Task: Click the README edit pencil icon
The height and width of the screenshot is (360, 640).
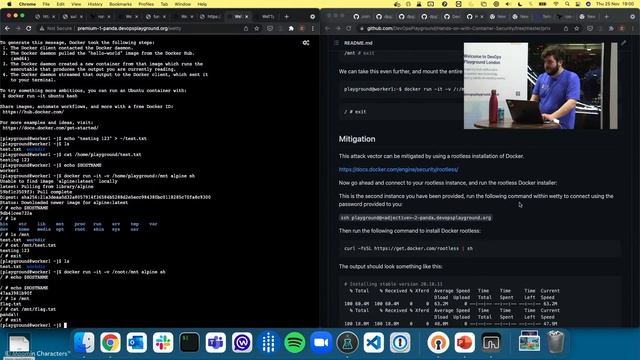Action: pyautogui.click(x=624, y=43)
